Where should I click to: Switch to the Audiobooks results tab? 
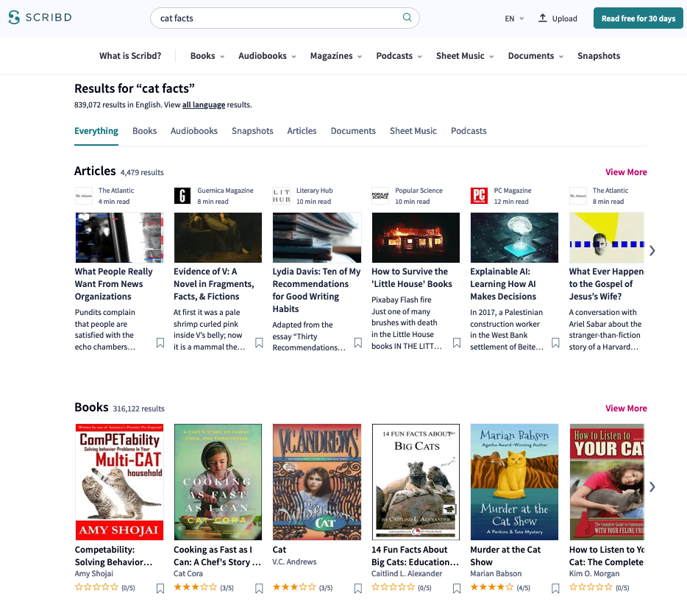[x=194, y=131]
